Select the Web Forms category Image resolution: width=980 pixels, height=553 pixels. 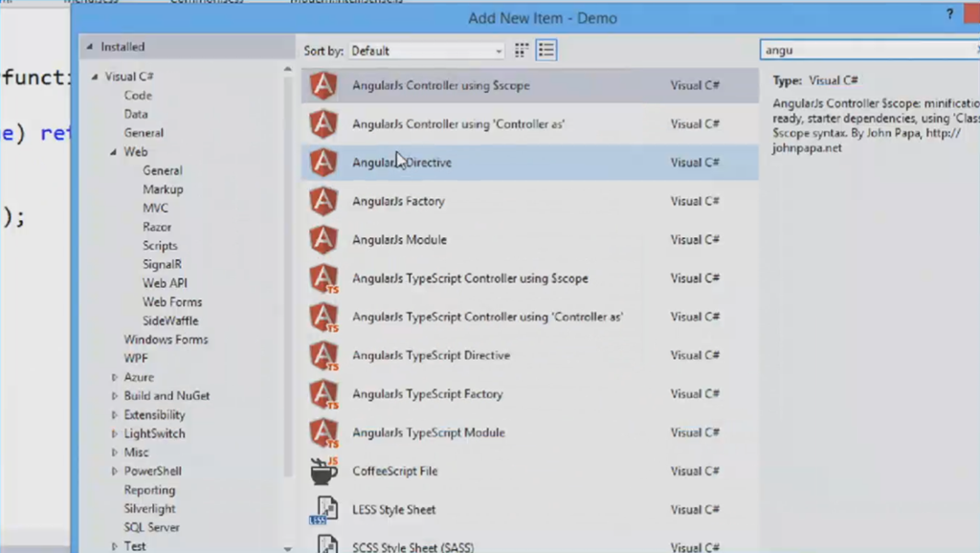[x=172, y=301]
